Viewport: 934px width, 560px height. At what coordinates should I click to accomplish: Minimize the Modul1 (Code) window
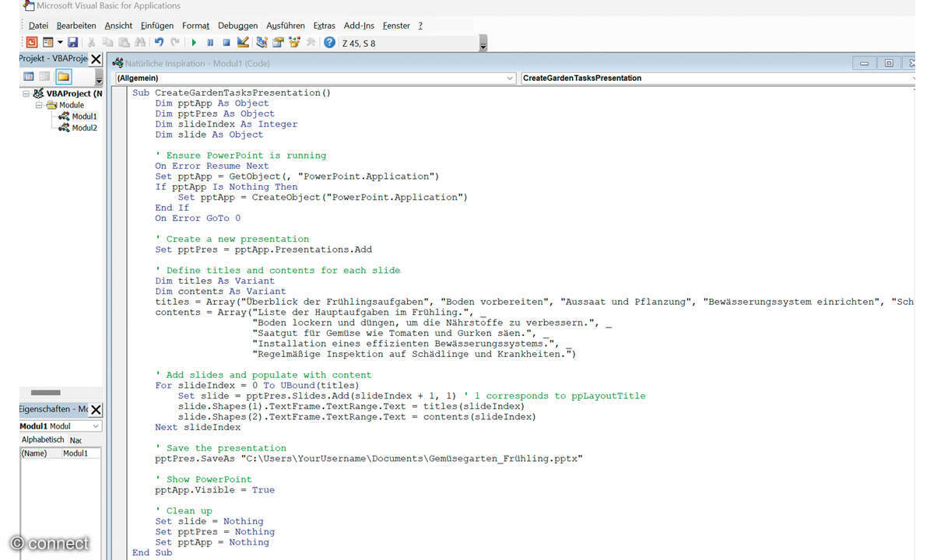pos(862,63)
